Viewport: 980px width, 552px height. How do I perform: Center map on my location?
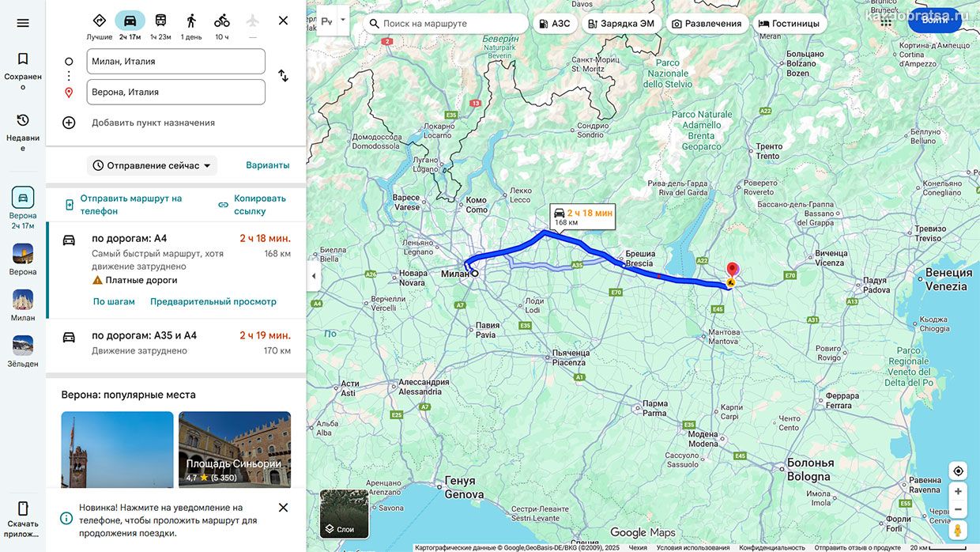coord(958,471)
